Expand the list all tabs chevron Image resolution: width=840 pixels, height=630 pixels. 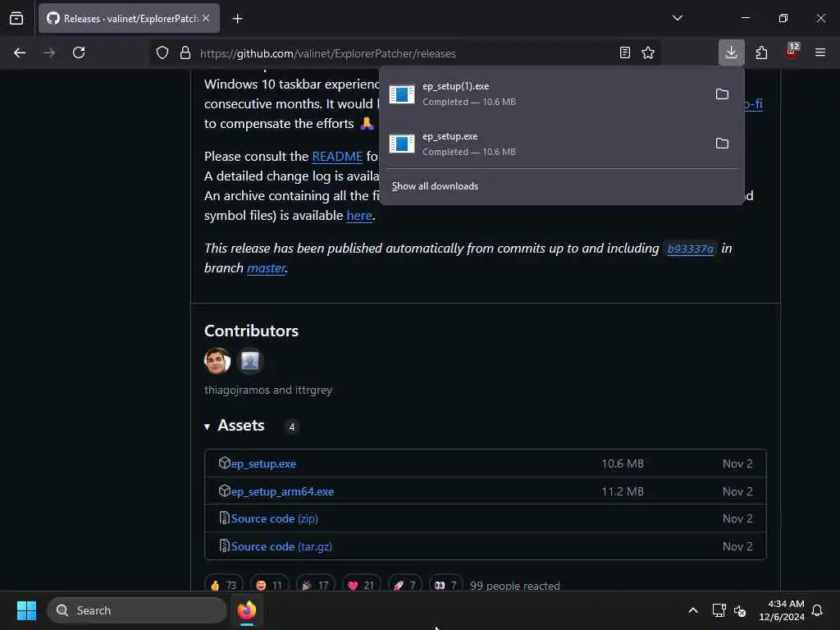(678, 18)
